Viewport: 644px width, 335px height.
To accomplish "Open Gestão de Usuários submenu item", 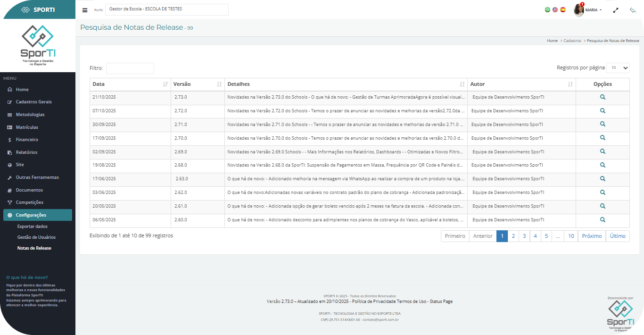I will pos(36,237).
